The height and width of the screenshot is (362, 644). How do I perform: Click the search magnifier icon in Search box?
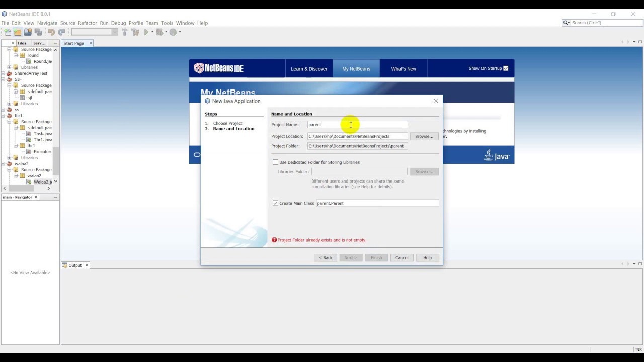566,23
